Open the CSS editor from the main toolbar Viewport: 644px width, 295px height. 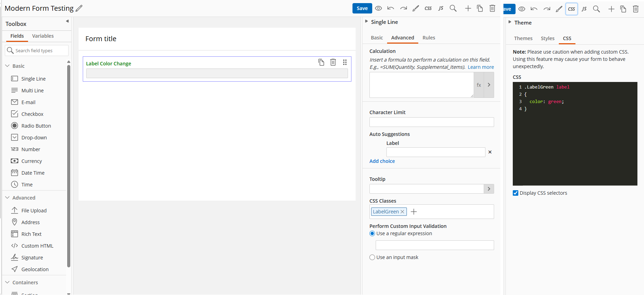click(428, 8)
